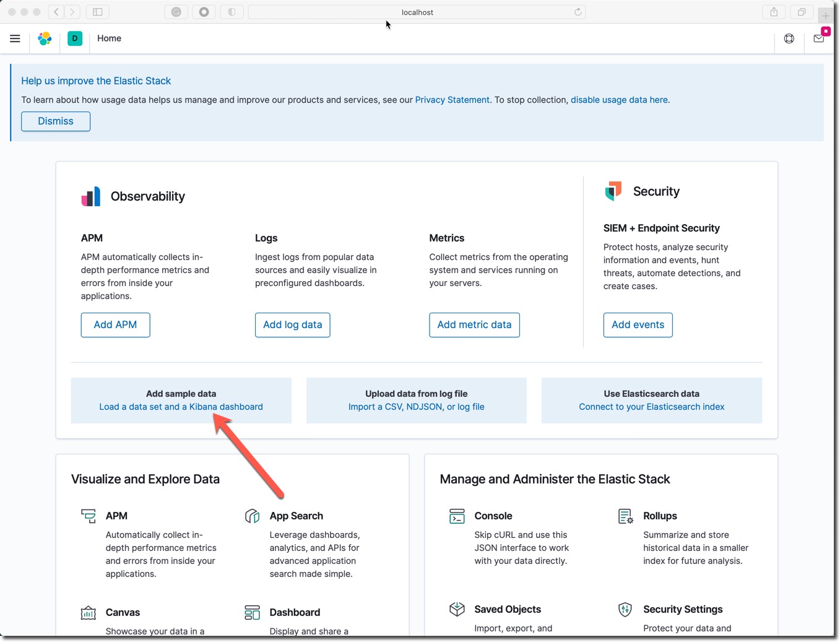Click the Console terminal icon
The height and width of the screenshot is (642, 840).
[x=457, y=516]
